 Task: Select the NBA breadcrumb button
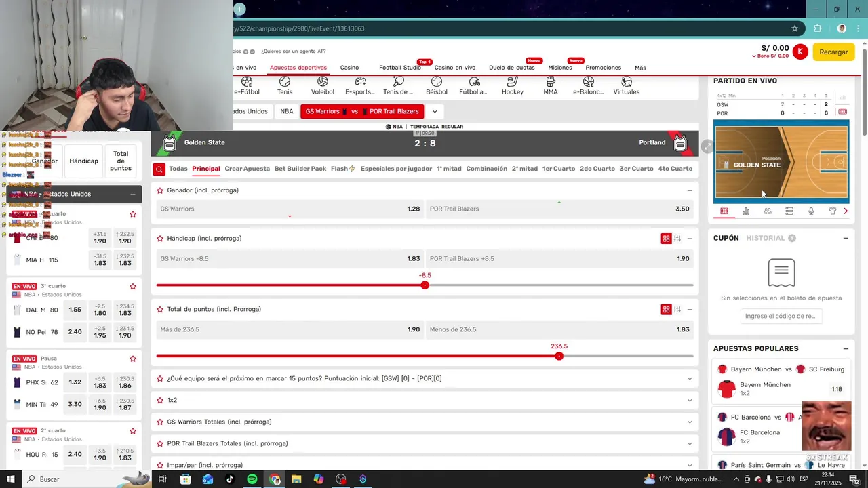click(287, 111)
